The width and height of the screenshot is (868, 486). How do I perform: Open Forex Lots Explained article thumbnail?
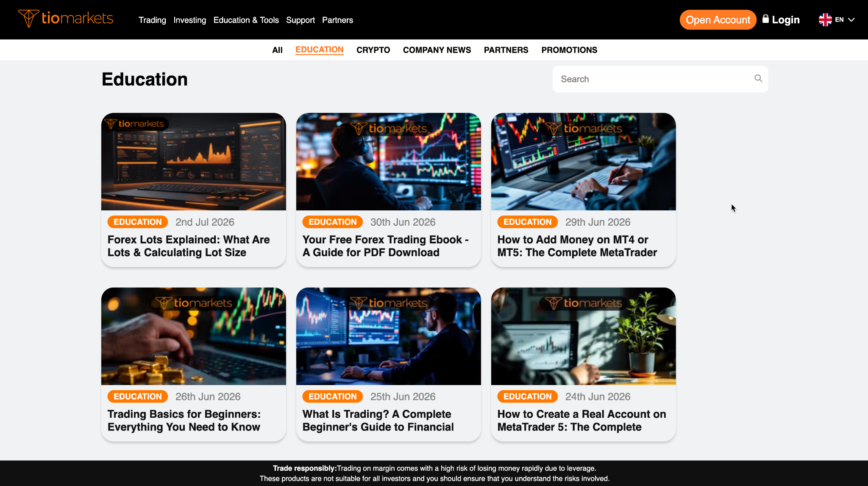coord(193,162)
